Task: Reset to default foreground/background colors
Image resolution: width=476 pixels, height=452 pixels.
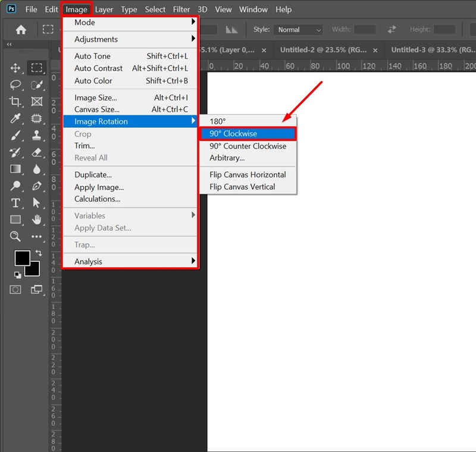Action: pos(17,275)
